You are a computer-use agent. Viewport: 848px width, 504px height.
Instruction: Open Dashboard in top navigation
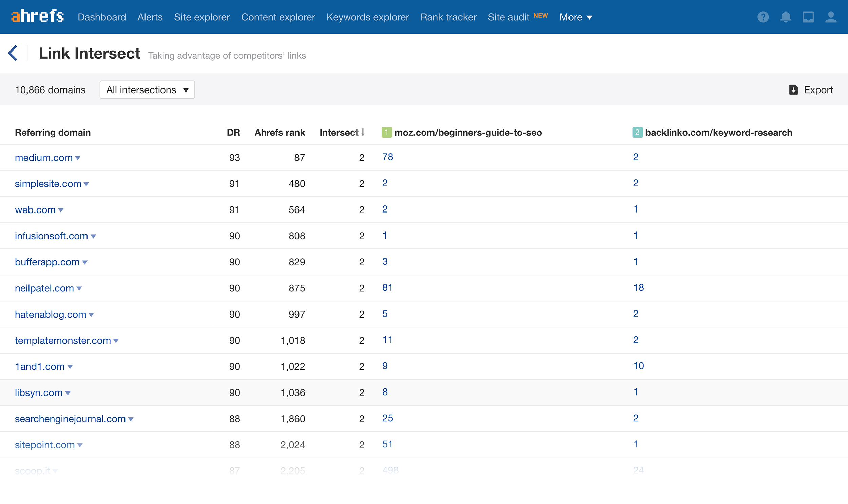pos(102,17)
